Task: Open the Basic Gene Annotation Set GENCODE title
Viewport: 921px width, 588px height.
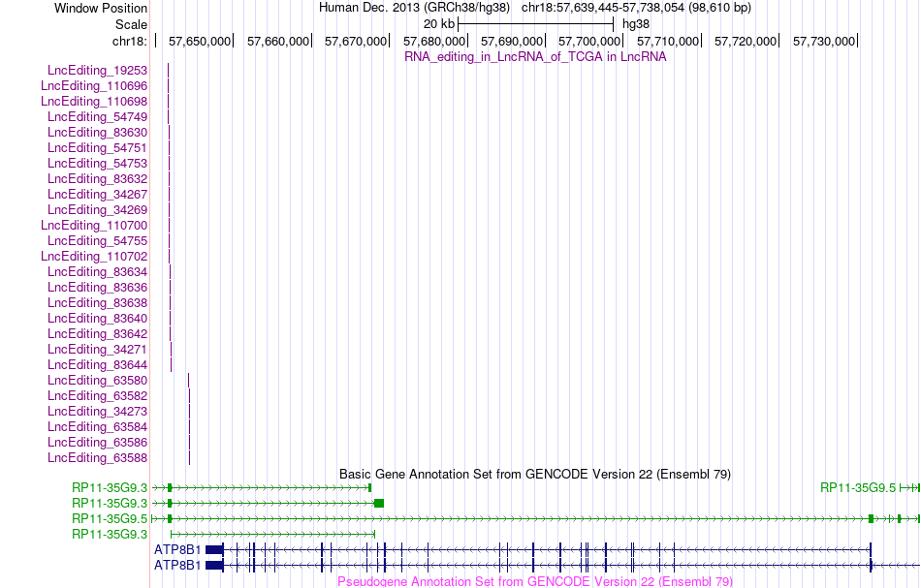Action: click(x=535, y=474)
